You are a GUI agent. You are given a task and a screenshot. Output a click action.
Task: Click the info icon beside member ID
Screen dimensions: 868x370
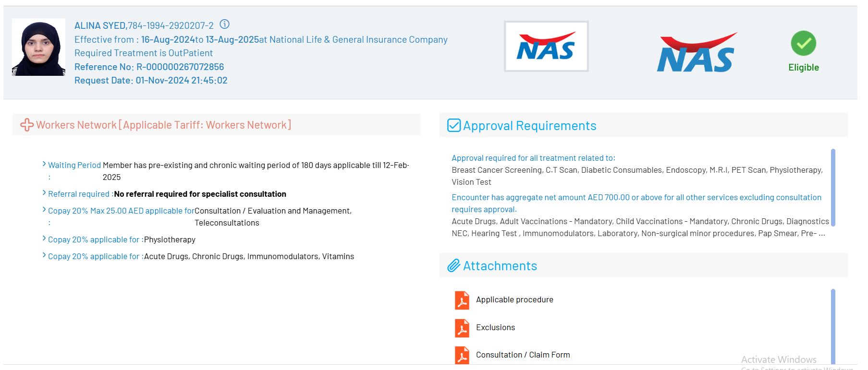tap(224, 24)
